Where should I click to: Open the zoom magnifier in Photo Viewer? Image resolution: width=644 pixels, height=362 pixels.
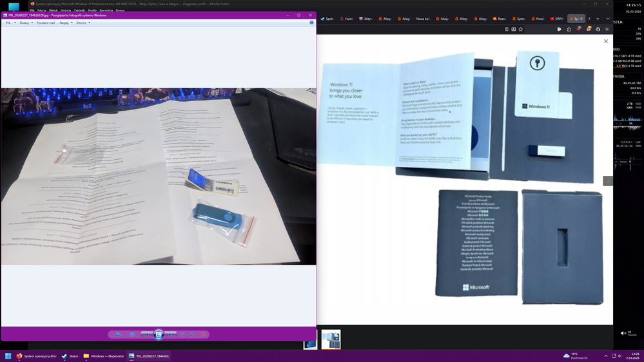click(x=119, y=334)
